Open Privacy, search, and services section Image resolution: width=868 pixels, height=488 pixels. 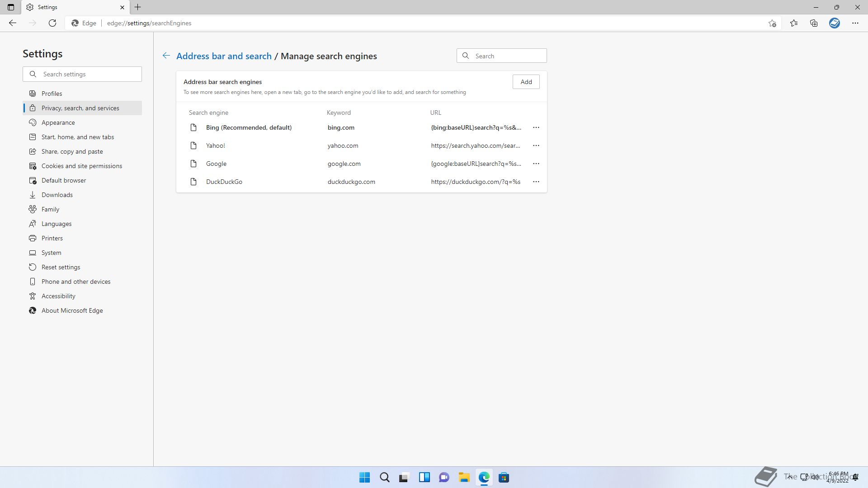tap(82, 108)
